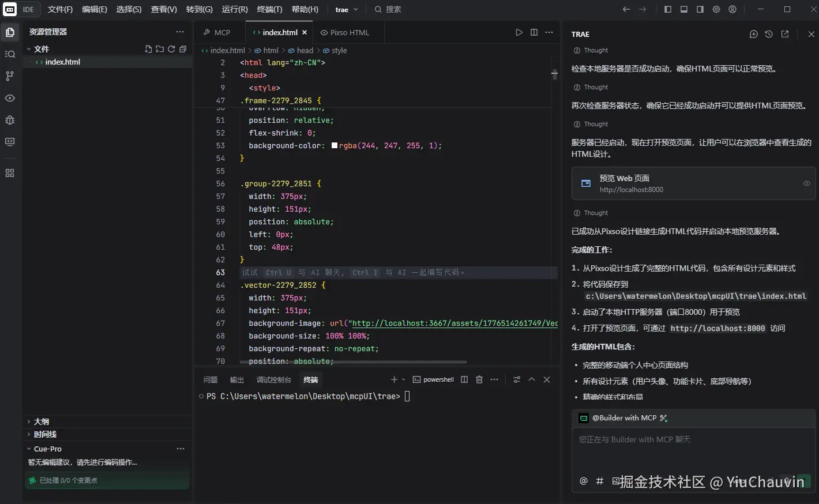The image size is (819, 504).
Task: Add a new terminal with the plus icon
Action: [394, 379]
